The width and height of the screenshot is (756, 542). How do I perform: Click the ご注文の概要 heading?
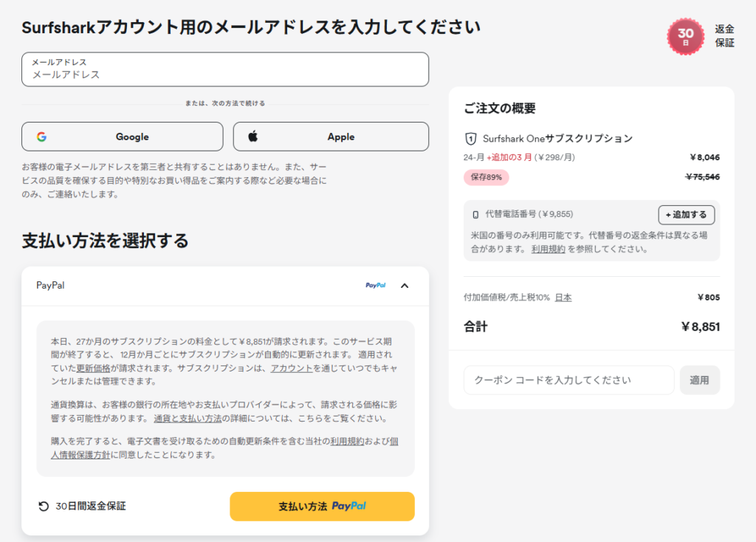[x=500, y=108]
